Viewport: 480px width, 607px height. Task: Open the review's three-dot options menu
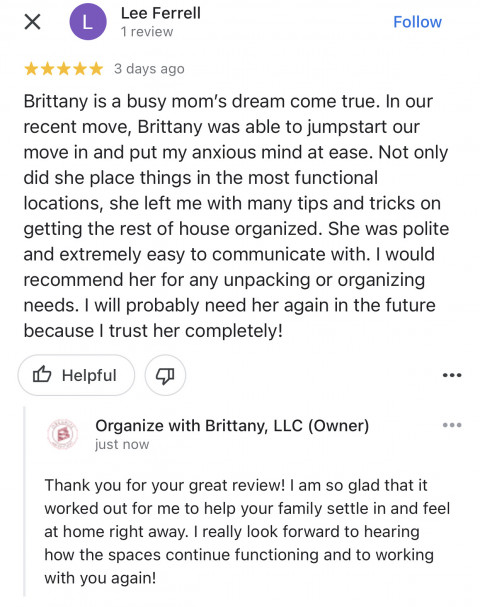tap(452, 375)
